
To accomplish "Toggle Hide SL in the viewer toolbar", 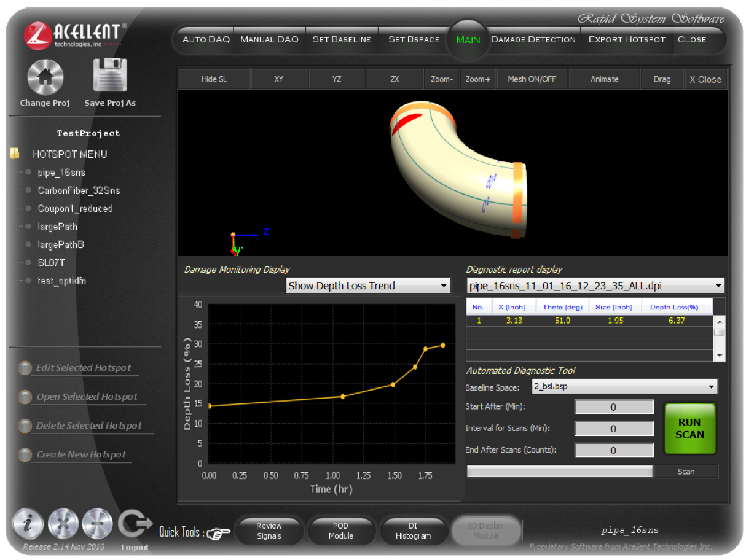I will [213, 79].
